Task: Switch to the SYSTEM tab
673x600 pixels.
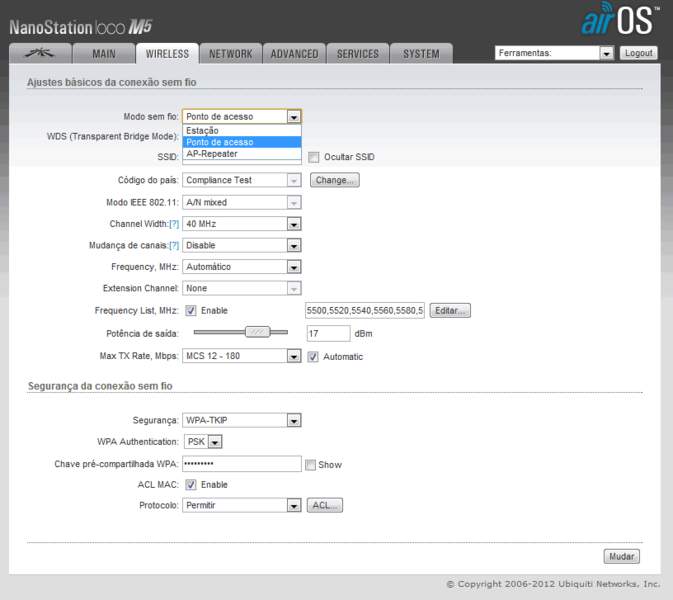Action: coord(421,53)
